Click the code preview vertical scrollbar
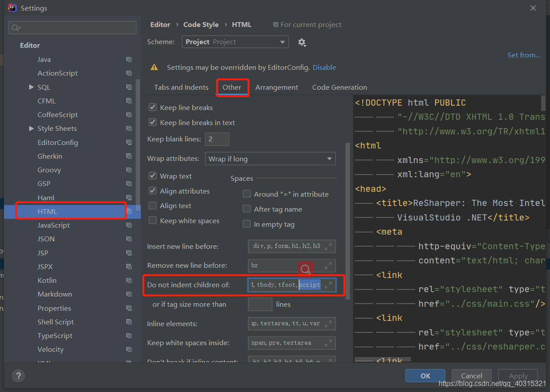 (x=543, y=103)
